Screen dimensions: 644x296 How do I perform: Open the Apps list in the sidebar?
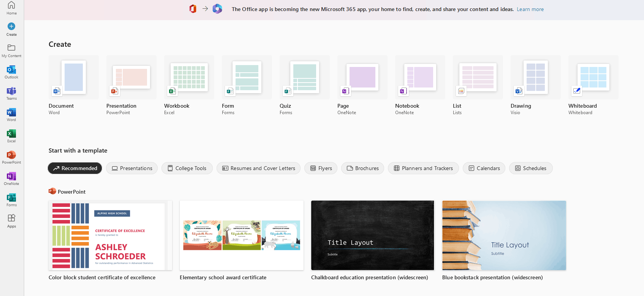coord(11,221)
